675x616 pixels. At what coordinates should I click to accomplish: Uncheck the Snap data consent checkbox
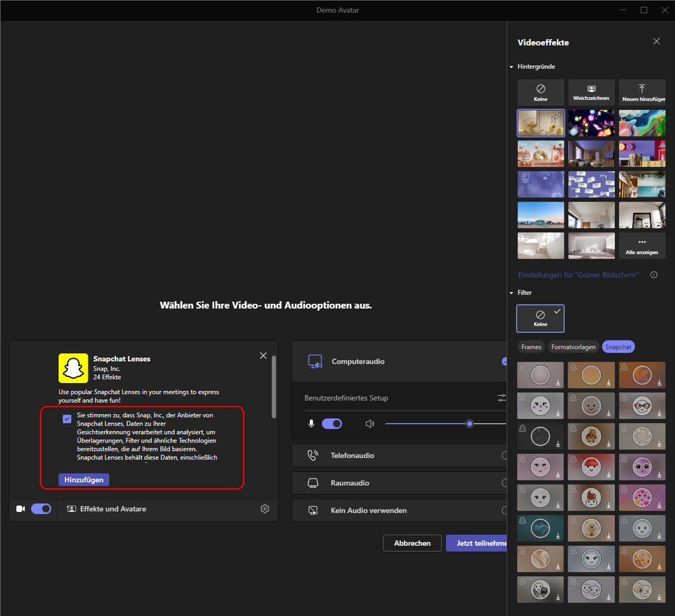pos(67,419)
